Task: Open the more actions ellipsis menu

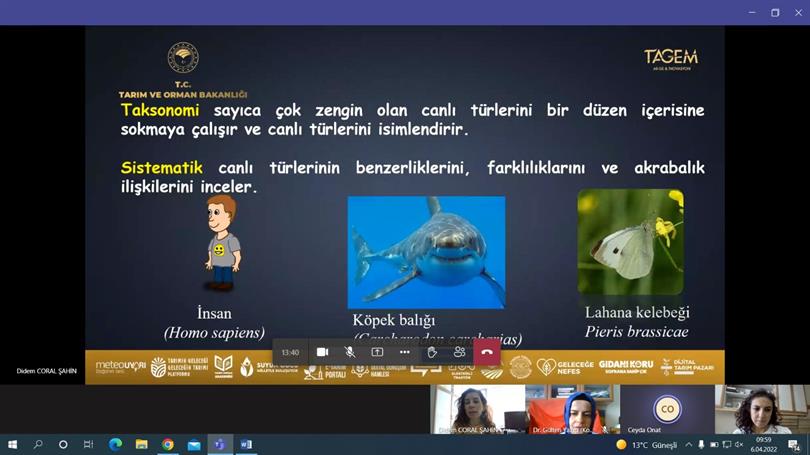Action: (x=404, y=352)
